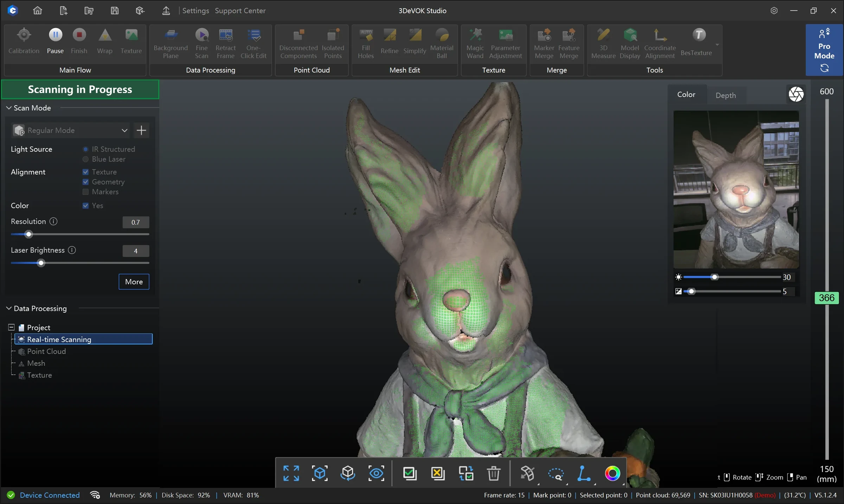This screenshot has width=844, height=504.
Task: Collapse the Project tree node
Action: pyautogui.click(x=11, y=327)
